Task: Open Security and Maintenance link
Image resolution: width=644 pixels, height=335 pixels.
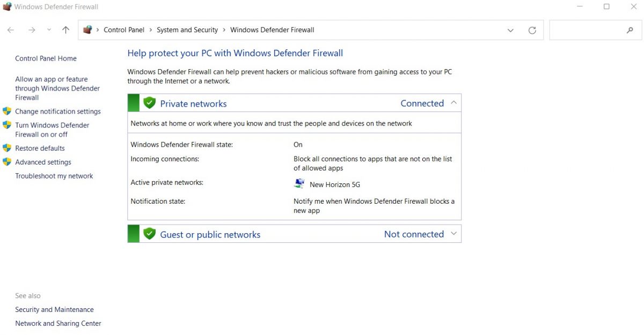Action: click(54, 310)
